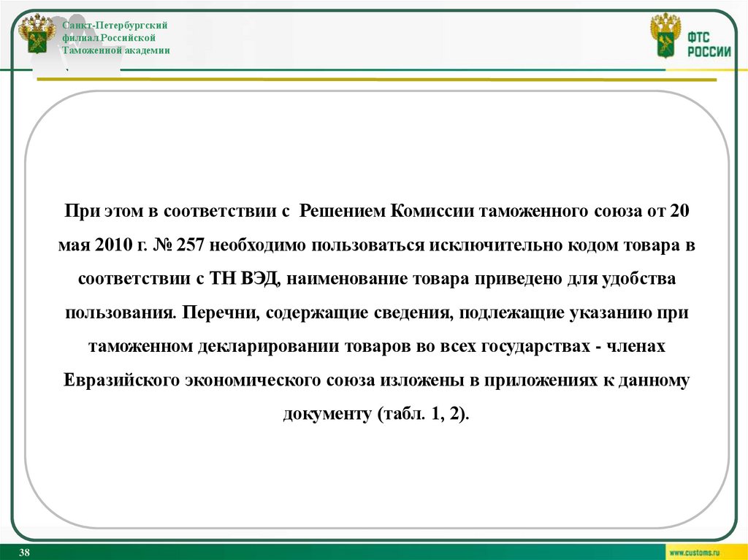Click the text 'мая 2010 г. № 257'

131,245
